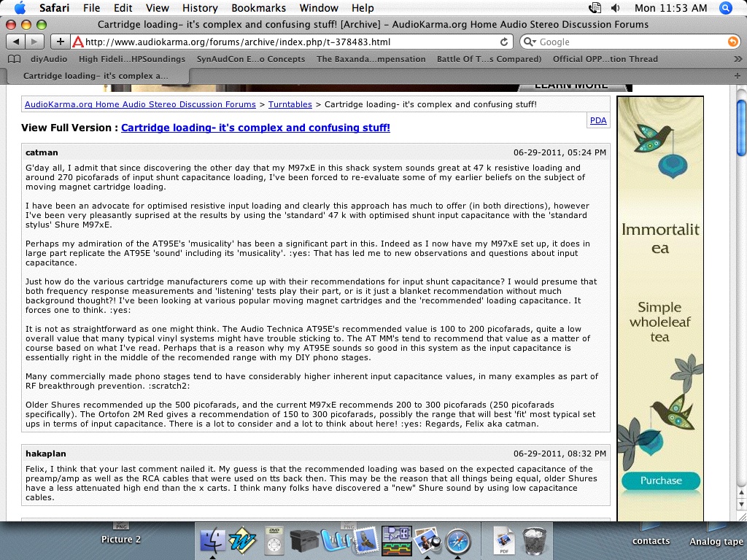Screen dimensions: 747x560
Task: Open the Official OPP...tion Thread bookmark
Action: pos(605,59)
